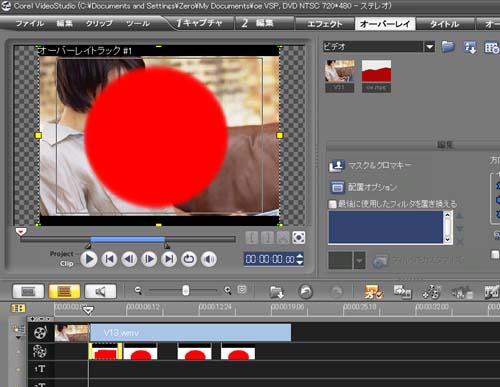Screen dimensions: 500x387
Task: Click the smart proxy manager icon
Action: [x=373, y=292]
